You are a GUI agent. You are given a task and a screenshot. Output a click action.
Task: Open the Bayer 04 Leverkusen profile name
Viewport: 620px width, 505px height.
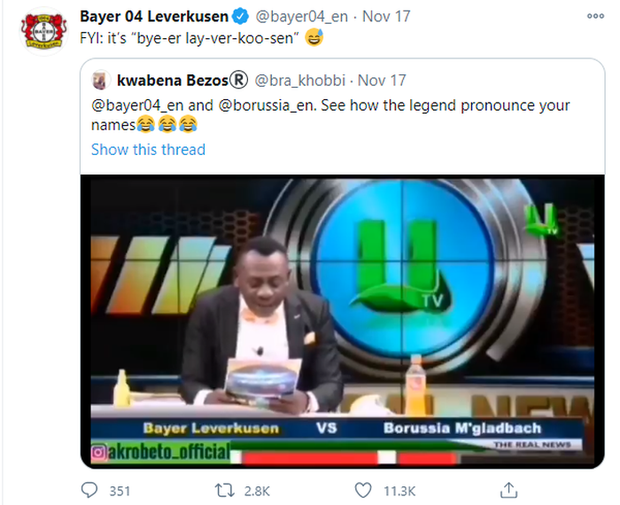[153, 17]
